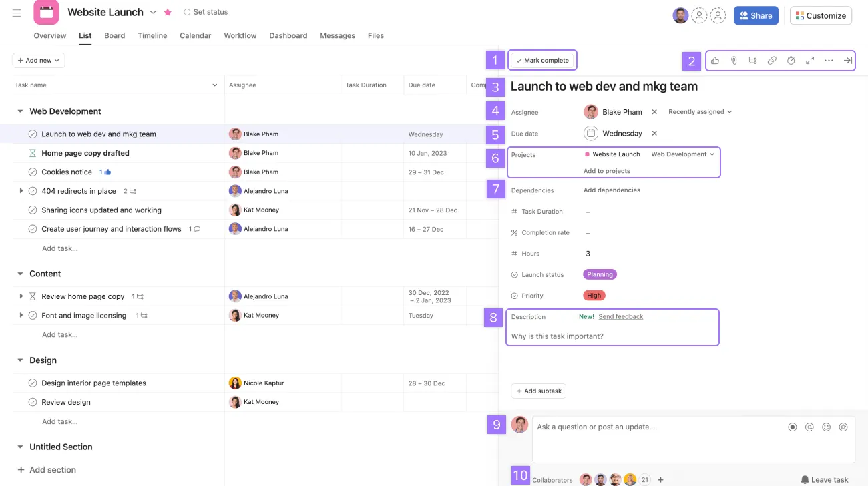Click the paperclip attachment icon
The image size is (868, 486).
734,61
